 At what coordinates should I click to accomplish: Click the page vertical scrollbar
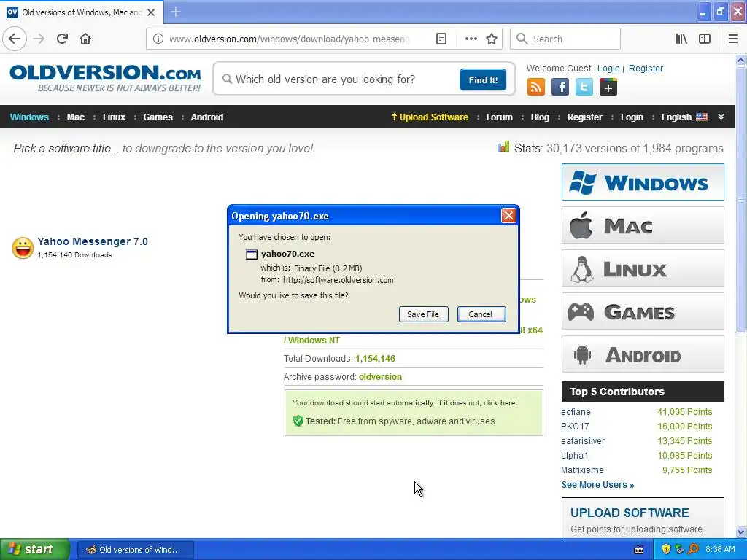(740, 200)
